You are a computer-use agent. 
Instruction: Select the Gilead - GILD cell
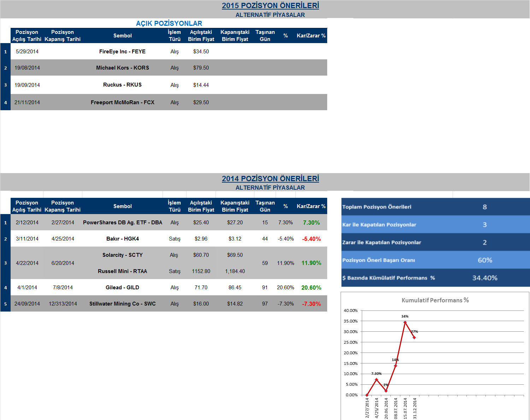tap(122, 288)
